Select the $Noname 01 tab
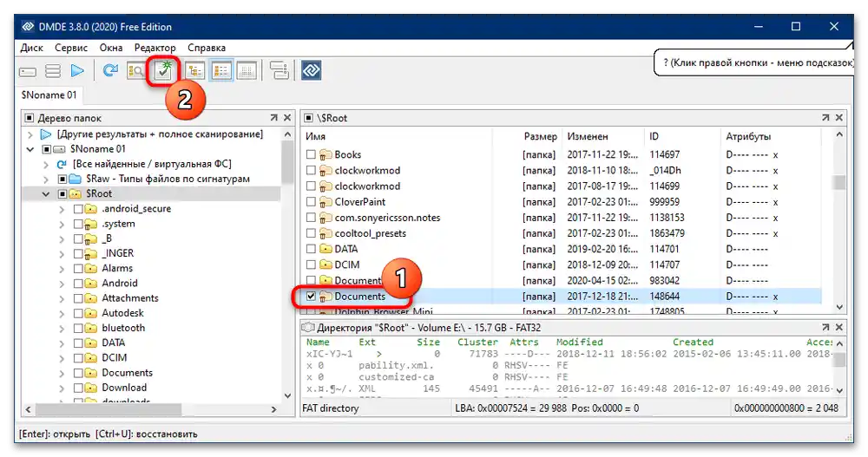Viewport: 868px width, 457px height. coord(49,95)
